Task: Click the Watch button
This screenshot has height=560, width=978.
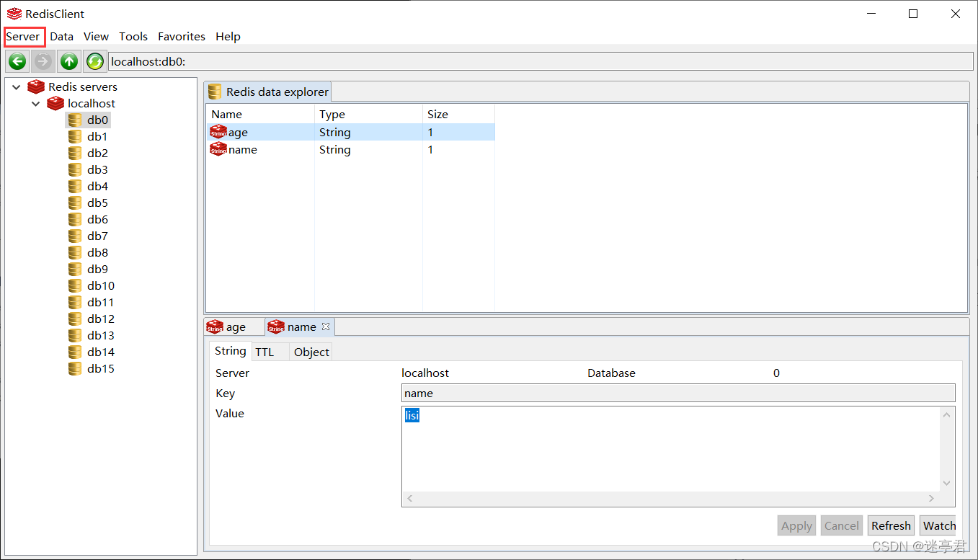Action: pos(938,525)
